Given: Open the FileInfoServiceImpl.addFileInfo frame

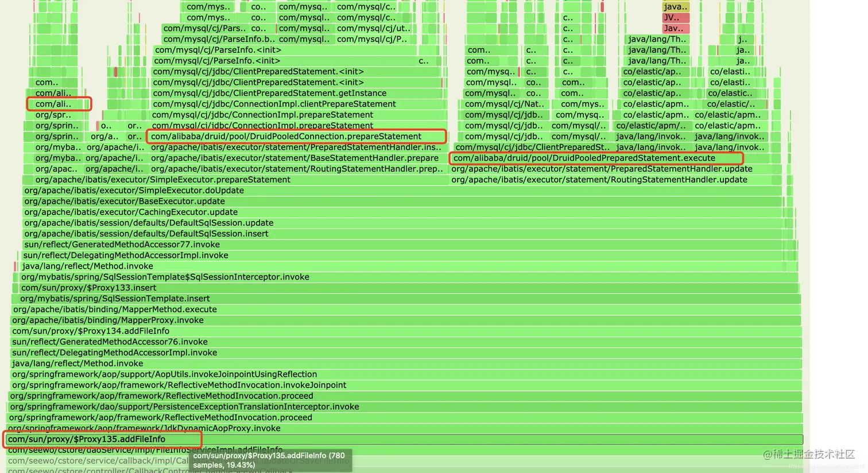Looking at the screenshot, I should [x=404, y=449].
